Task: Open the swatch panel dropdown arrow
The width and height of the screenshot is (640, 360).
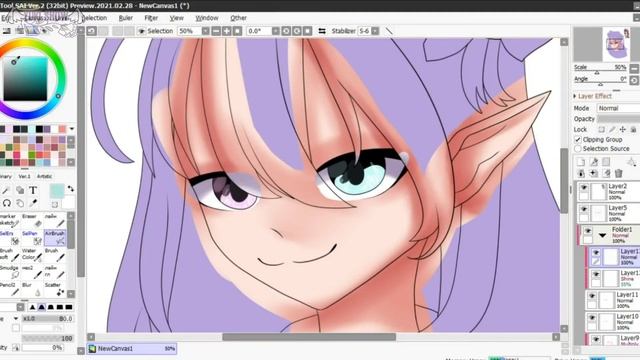Action: tap(72, 129)
